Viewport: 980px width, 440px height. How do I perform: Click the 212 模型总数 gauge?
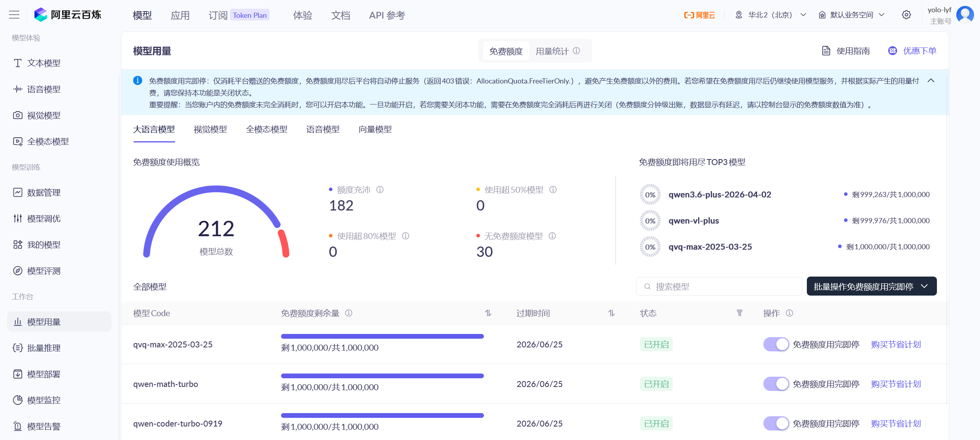pyautogui.click(x=216, y=222)
